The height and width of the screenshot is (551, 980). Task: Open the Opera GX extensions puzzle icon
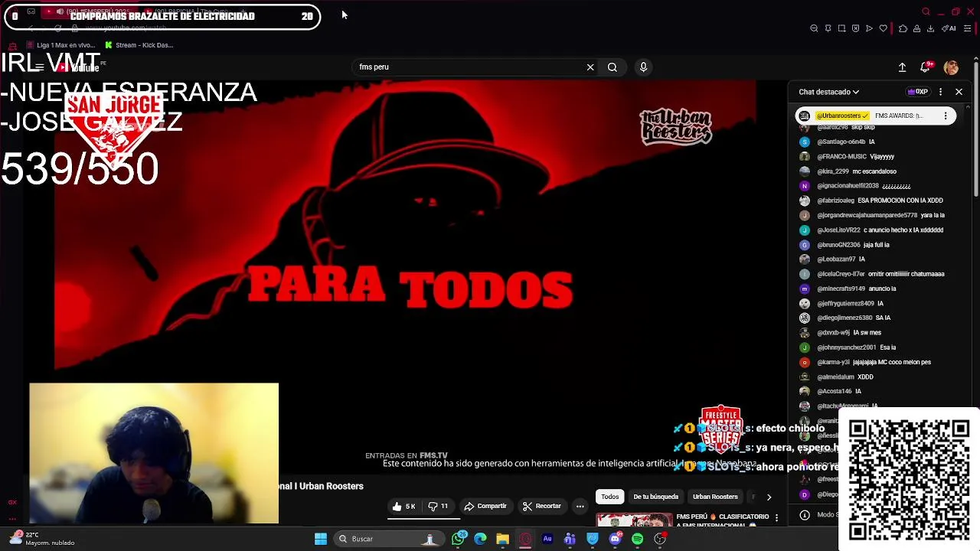[x=903, y=28]
